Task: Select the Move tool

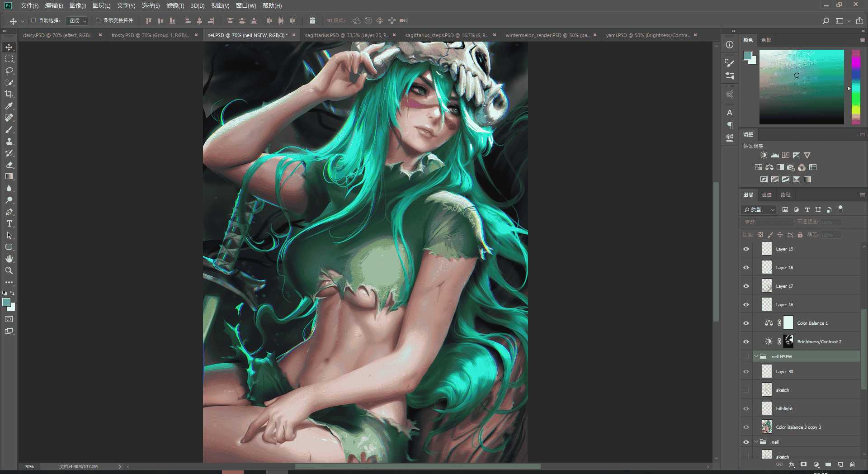Action: click(x=9, y=47)
